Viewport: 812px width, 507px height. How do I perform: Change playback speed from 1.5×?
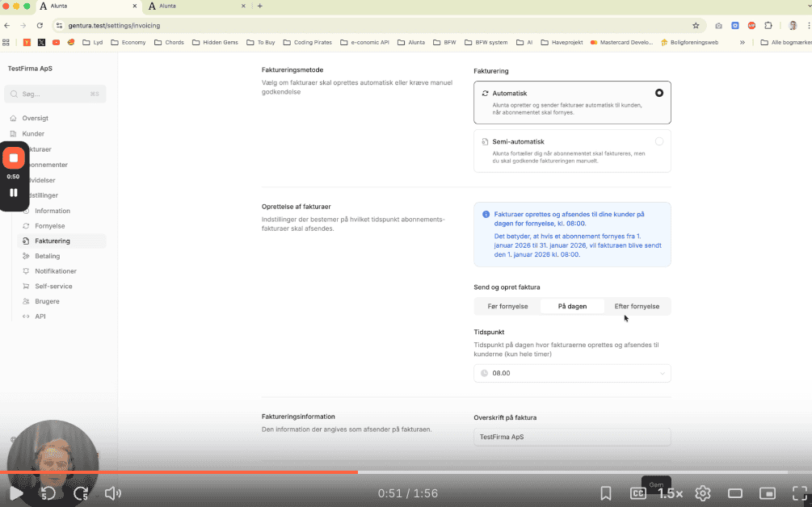click(670, 493)
